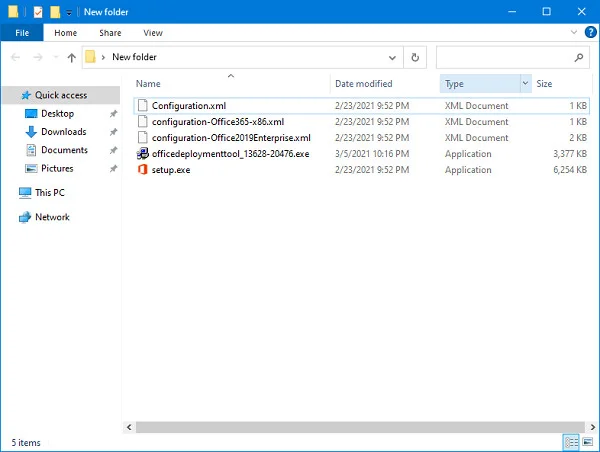Go forward with the Forward arrow
Image resolution: width=600 pixels, height=452 pixels.
(38, 57)
